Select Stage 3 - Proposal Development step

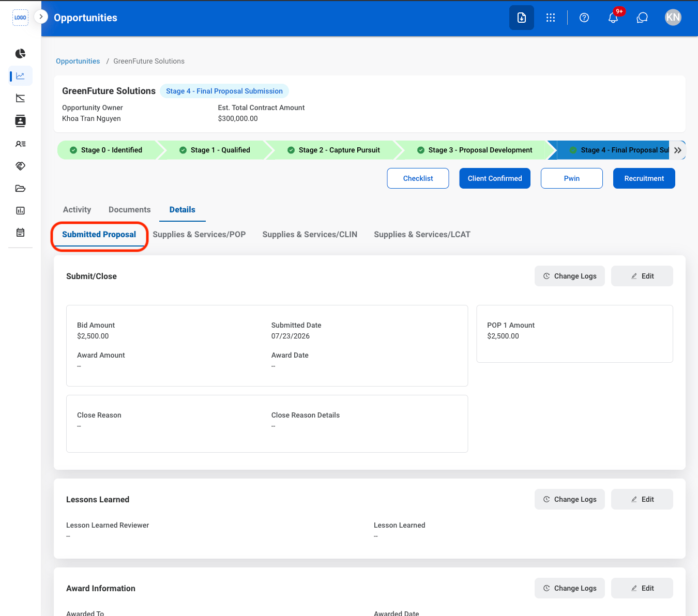tap(476, 150)
